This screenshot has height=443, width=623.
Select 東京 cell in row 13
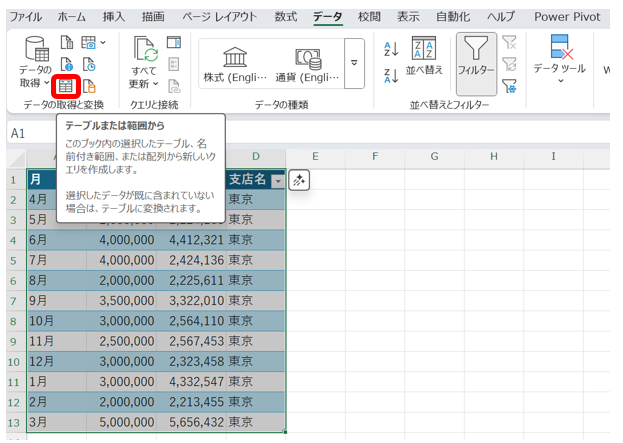[x=255, y=422]
